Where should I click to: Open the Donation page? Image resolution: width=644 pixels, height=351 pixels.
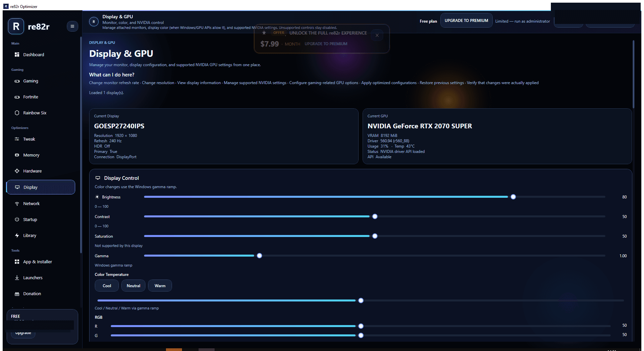[x=41, y=294]
